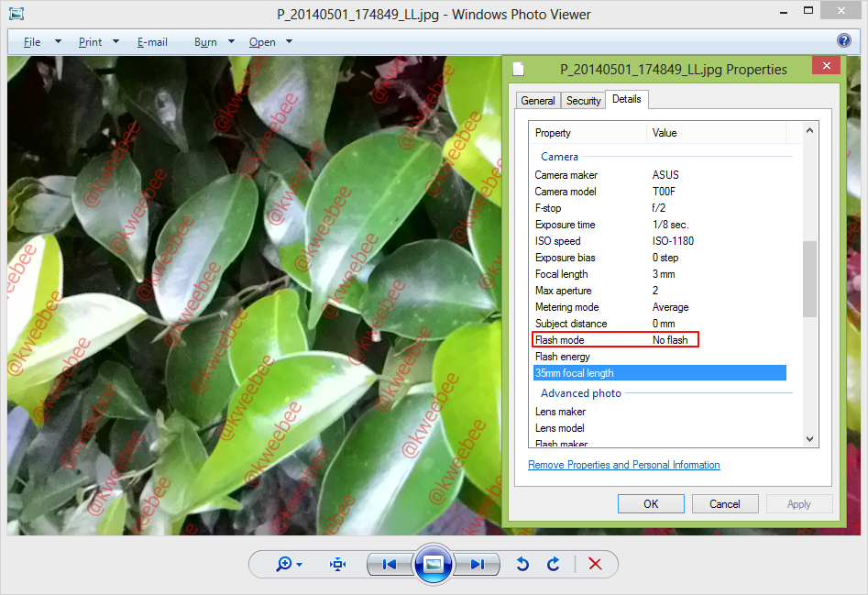Click the zoom magnifier icon
The width and height of the screenshot is (868, 595).
(x=285, y=564)
